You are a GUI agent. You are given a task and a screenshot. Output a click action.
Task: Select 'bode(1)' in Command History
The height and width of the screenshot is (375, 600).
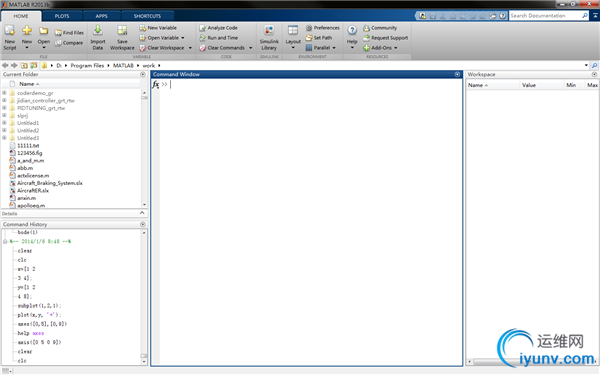28,232
